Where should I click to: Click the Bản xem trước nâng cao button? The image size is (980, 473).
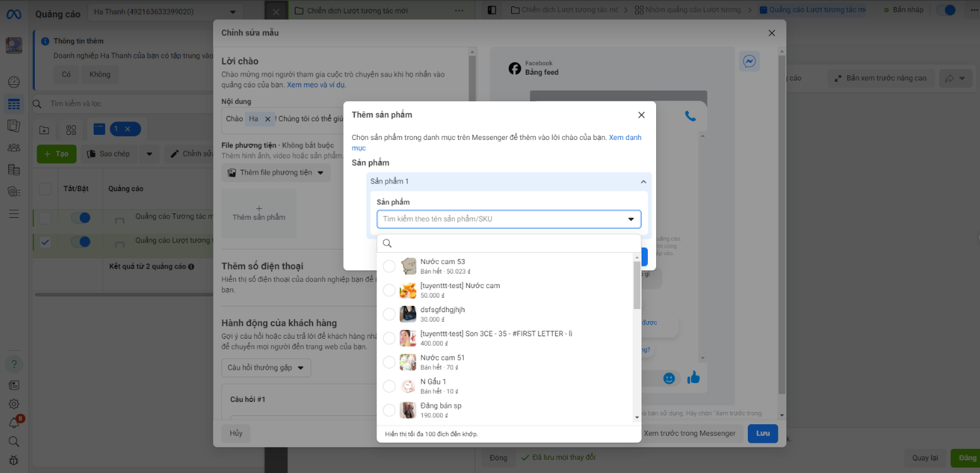pyautogui.click(x=881, y=79)
